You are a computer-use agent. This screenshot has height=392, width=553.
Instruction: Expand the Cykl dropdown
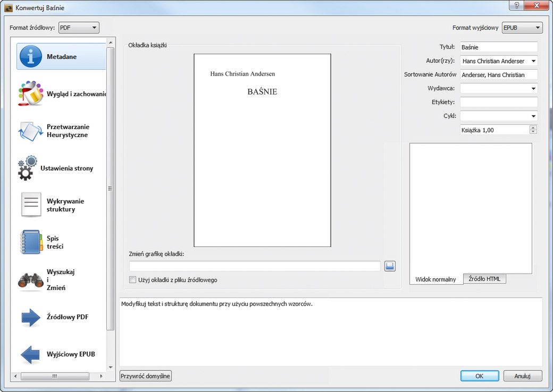[534, 116]
